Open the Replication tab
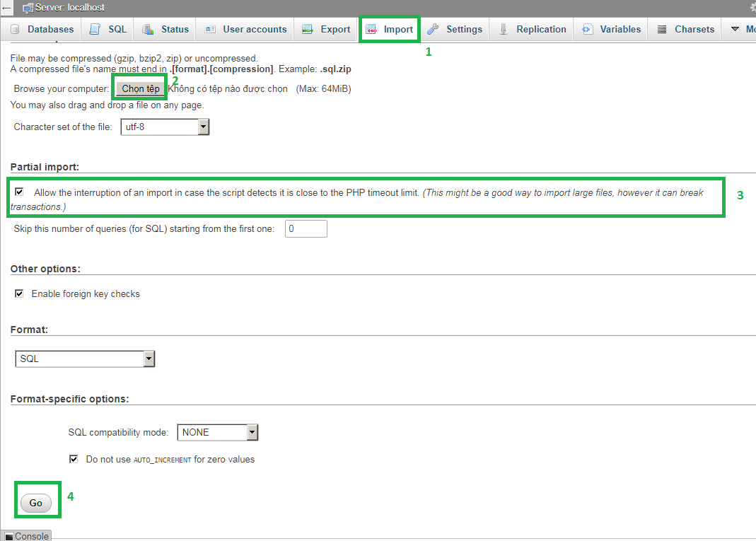The height and width of the screenshot is (541, 756). (x=533, y=30)
